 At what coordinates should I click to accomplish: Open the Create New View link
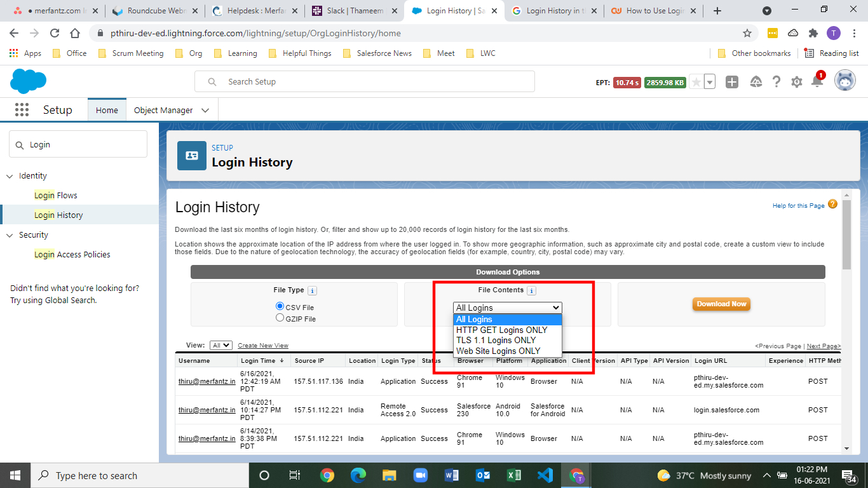[263, 345]
